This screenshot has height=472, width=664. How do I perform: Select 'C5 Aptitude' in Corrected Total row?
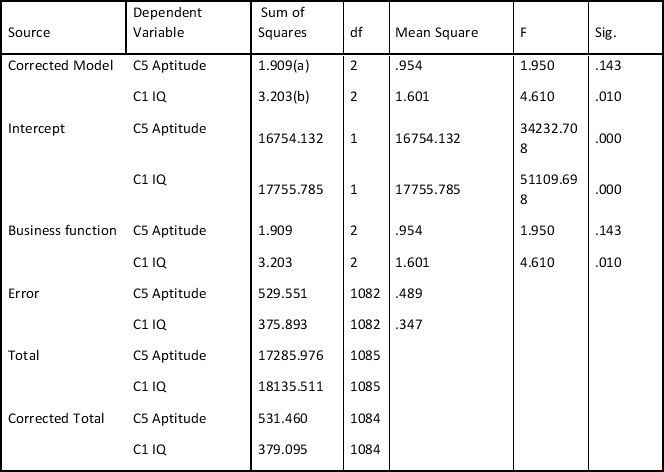(169, 418)
